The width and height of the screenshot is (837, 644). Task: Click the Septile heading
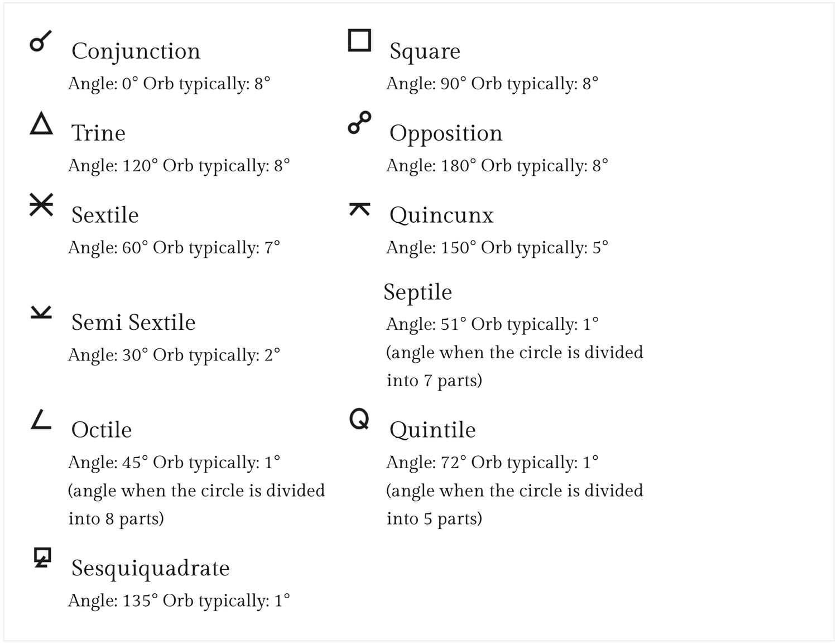417,292
